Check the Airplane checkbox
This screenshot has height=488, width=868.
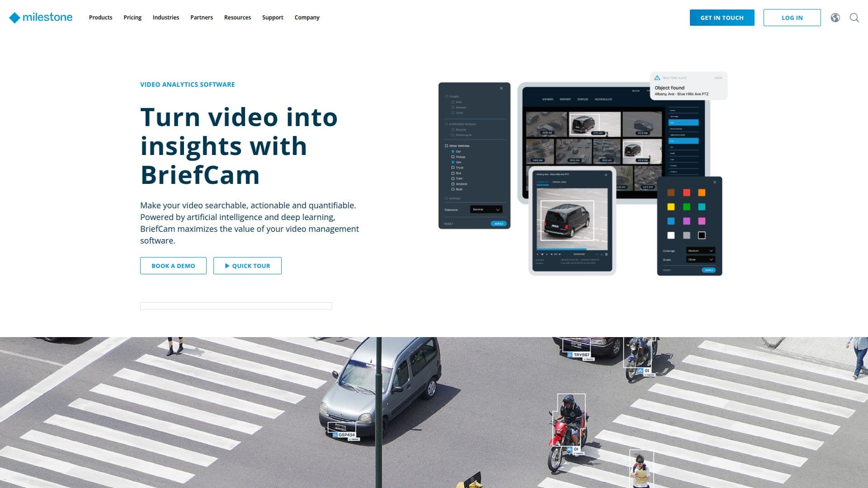click(453, 184)
